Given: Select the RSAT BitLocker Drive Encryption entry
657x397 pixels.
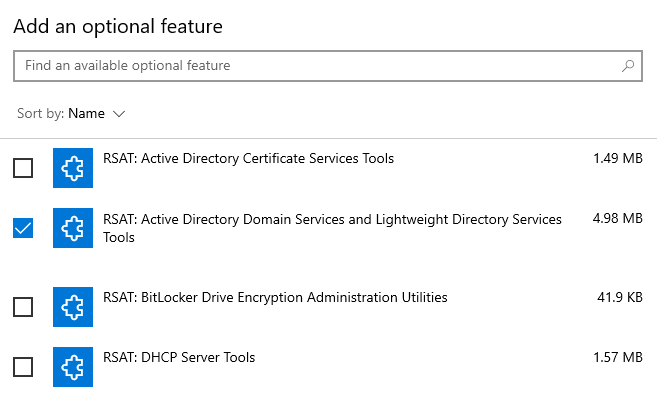Looking at the screenshot, I should 328,307.
